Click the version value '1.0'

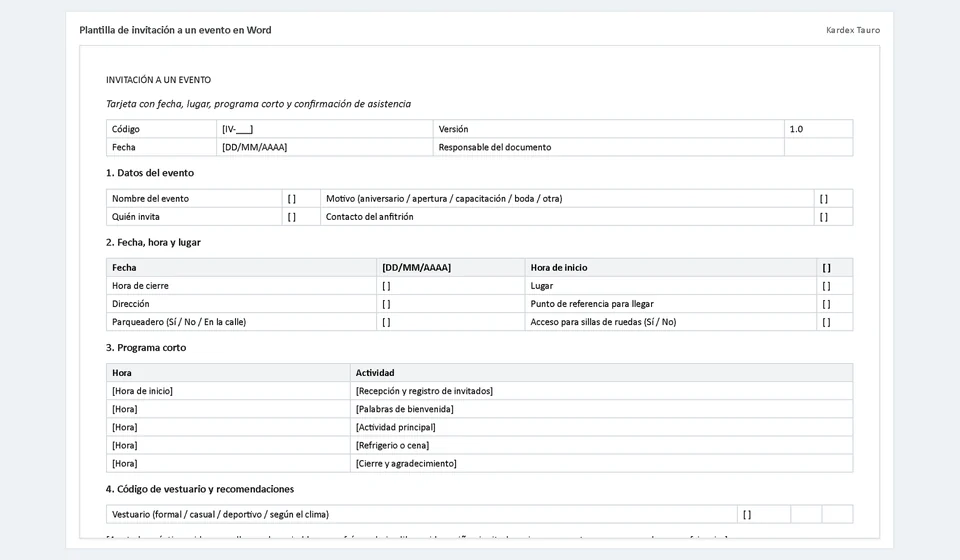tap(819, 129)
